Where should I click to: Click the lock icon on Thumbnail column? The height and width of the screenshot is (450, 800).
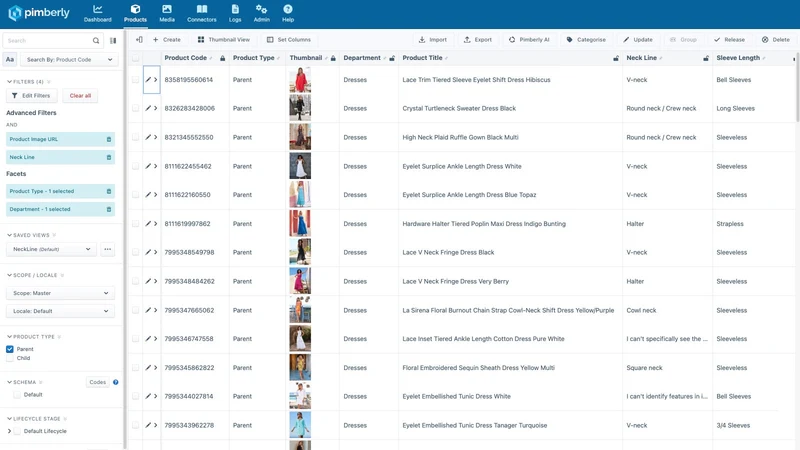coord(333,58)
